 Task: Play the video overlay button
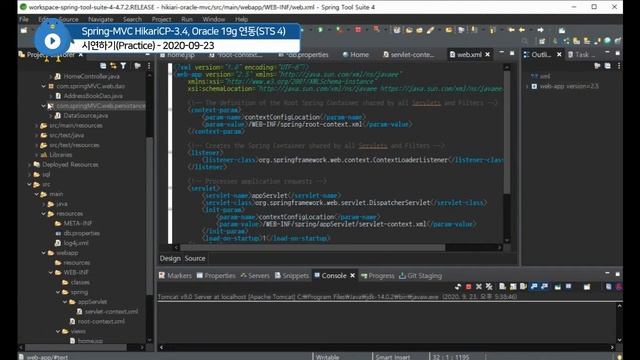(52, 41)
